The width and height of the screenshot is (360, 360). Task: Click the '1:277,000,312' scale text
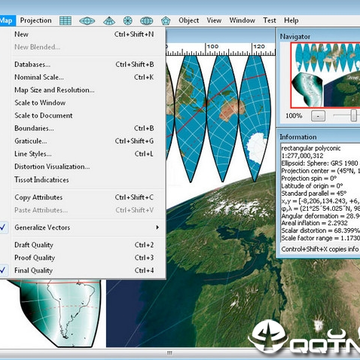(x=302, y=156)
